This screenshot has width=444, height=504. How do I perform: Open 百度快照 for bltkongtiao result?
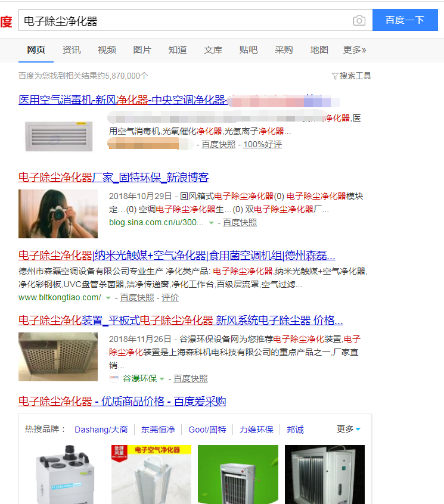click(137, 298)
